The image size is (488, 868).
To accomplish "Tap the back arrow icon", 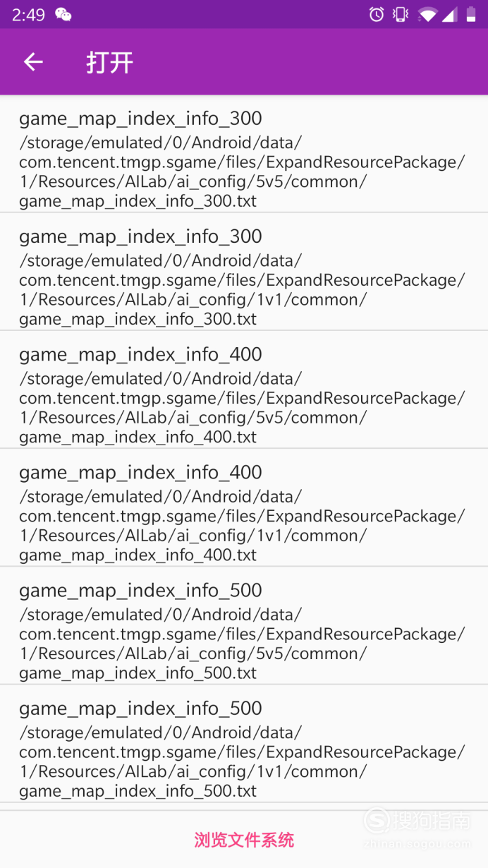I will [x=33, y=62].
